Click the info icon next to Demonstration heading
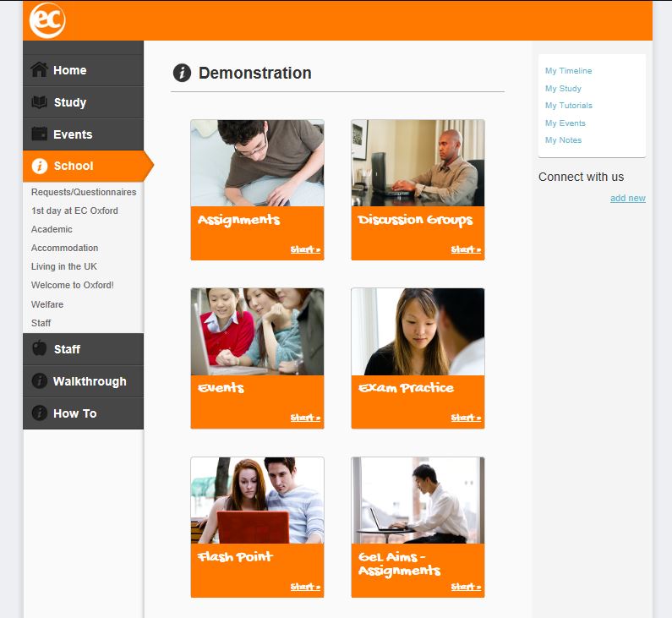672x618 pixels. [x=182, y=73]
